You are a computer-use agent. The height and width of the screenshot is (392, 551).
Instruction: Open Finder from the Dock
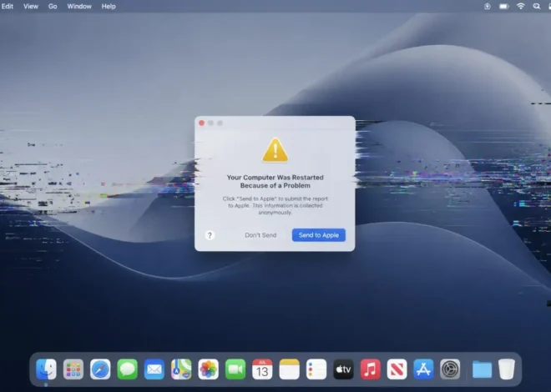[46, 369]
